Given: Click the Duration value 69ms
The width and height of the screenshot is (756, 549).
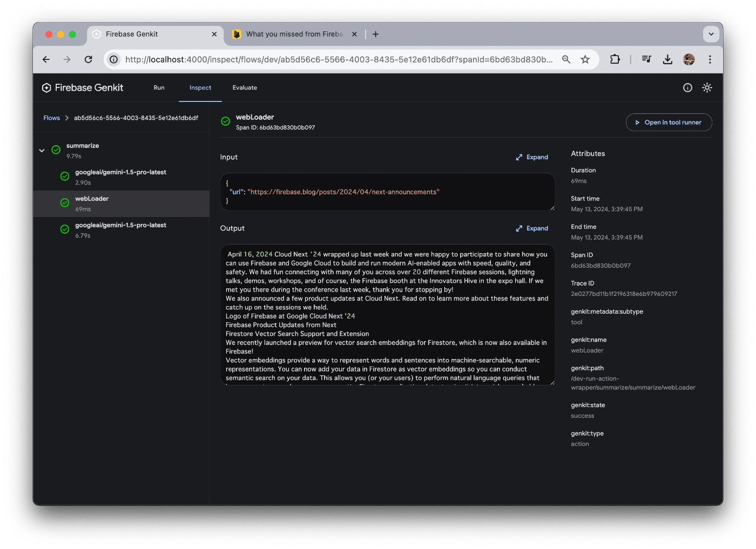Looking at the screenshot, I should (578, 181).
